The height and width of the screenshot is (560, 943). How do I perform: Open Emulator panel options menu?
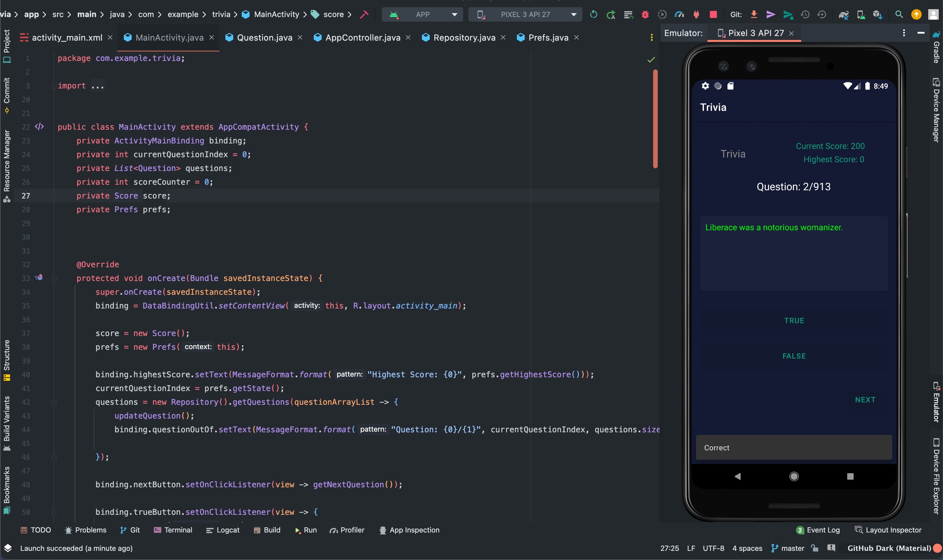[x=904, y=33]
